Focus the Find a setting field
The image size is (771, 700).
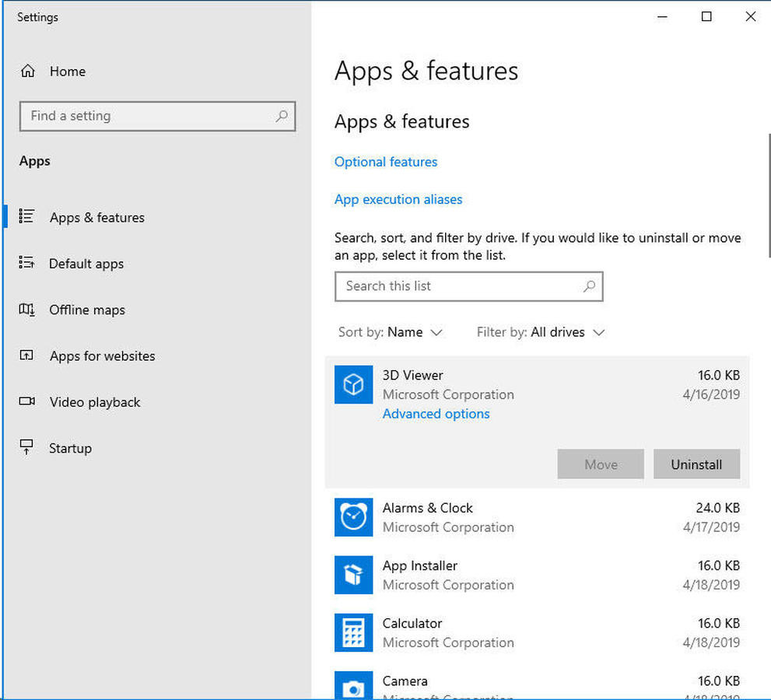[x=157, y=117]
